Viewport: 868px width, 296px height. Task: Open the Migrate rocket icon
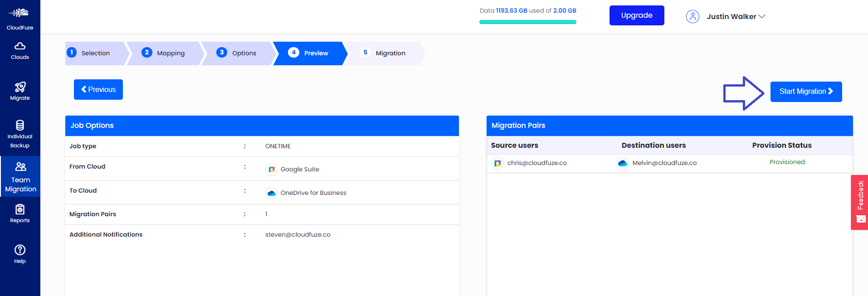(20, 87)
